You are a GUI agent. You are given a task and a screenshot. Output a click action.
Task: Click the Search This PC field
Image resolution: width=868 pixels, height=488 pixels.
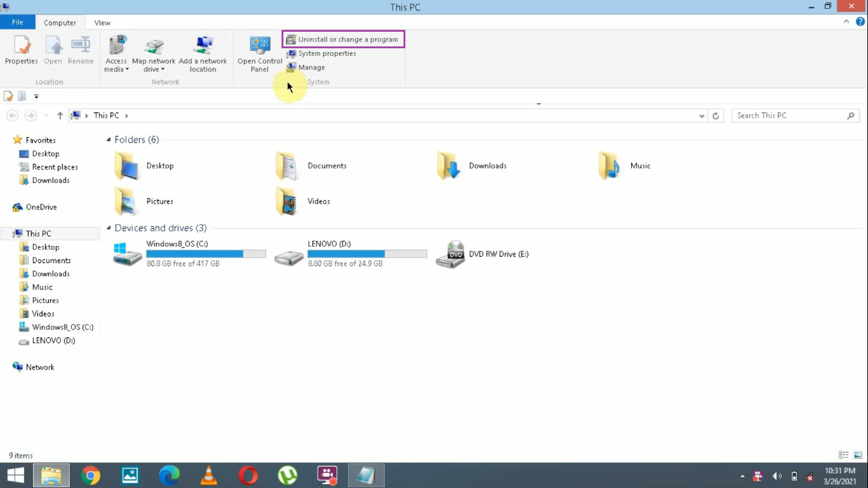coord(788,115)
